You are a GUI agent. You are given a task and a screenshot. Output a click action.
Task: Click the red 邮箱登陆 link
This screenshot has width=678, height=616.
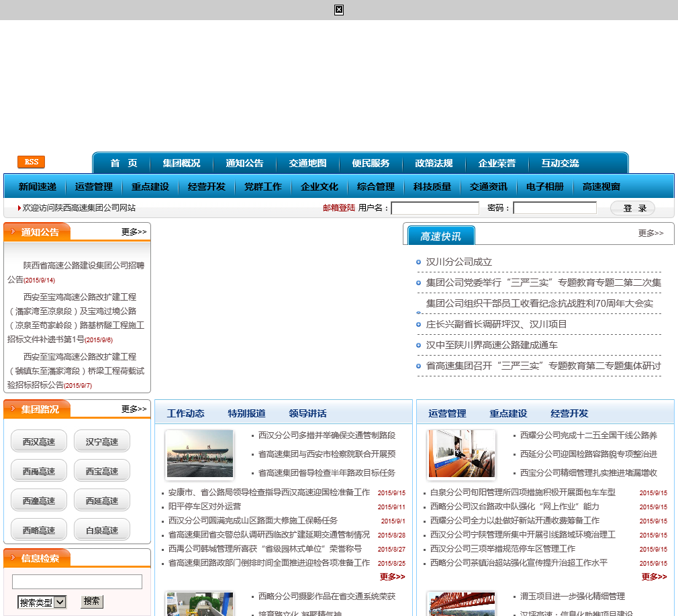tap(339, 208)
